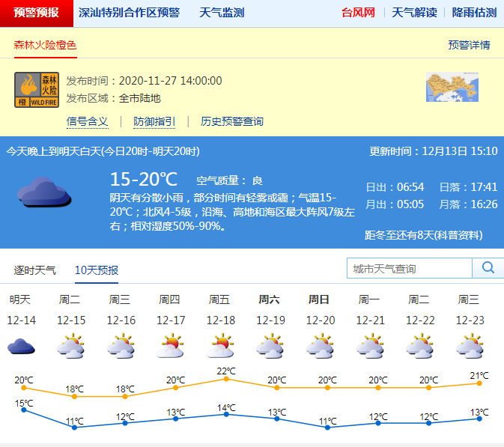Viewport: 504px width, 447px height.
Task: Click the dark cloud current weather icon
Action: [43, 192]
